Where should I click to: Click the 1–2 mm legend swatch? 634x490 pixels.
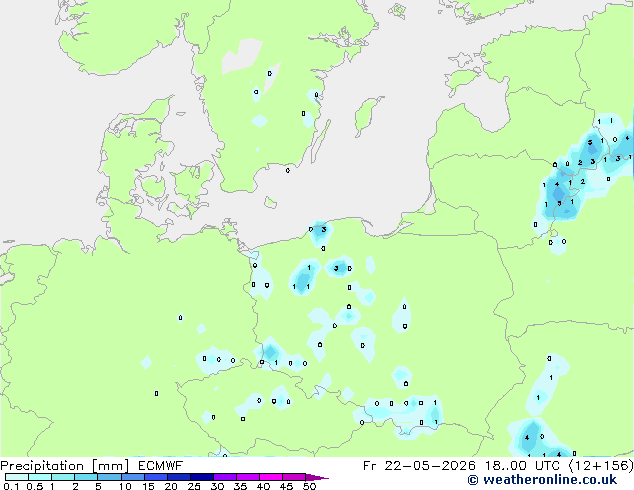coord(63,477)
